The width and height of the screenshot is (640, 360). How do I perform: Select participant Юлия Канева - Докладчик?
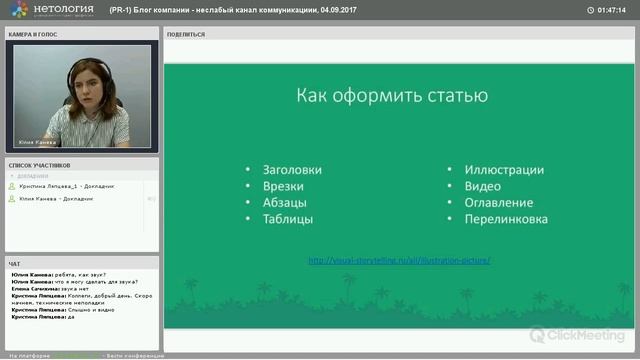tap(56, 199)
